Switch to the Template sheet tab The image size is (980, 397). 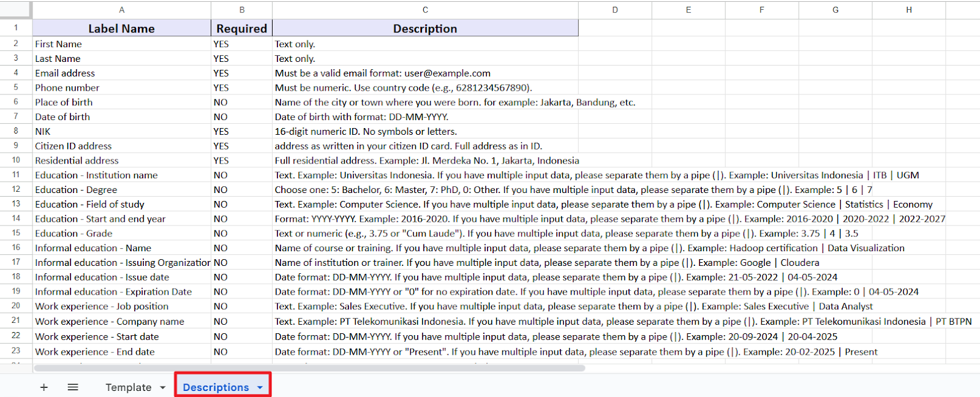pos(128,387)
